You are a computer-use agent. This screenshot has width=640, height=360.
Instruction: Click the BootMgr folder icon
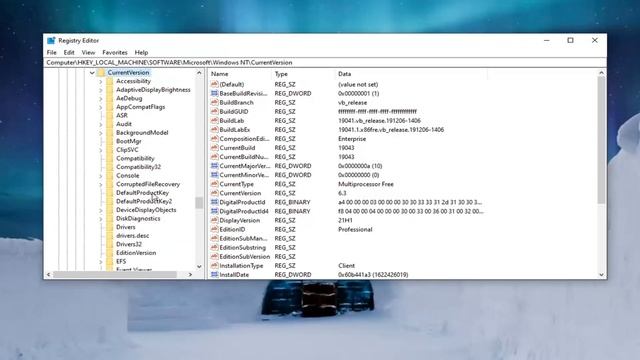(x=109, y=141)
